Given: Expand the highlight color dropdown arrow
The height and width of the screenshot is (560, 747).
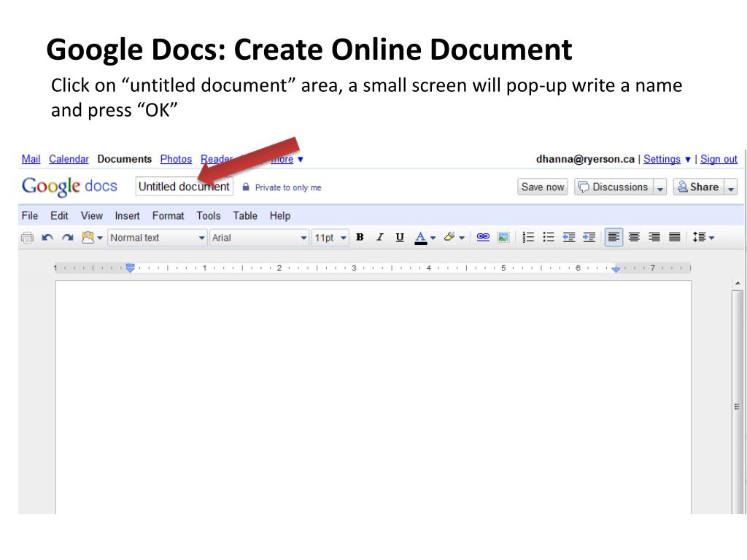Looking at the screenshot, I should click(x=462, y=238).
